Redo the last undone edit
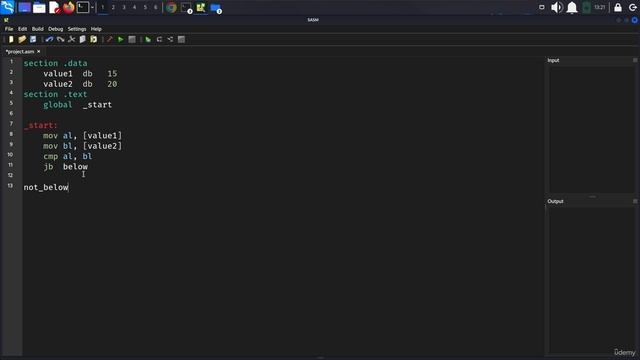 pos(60,39)
